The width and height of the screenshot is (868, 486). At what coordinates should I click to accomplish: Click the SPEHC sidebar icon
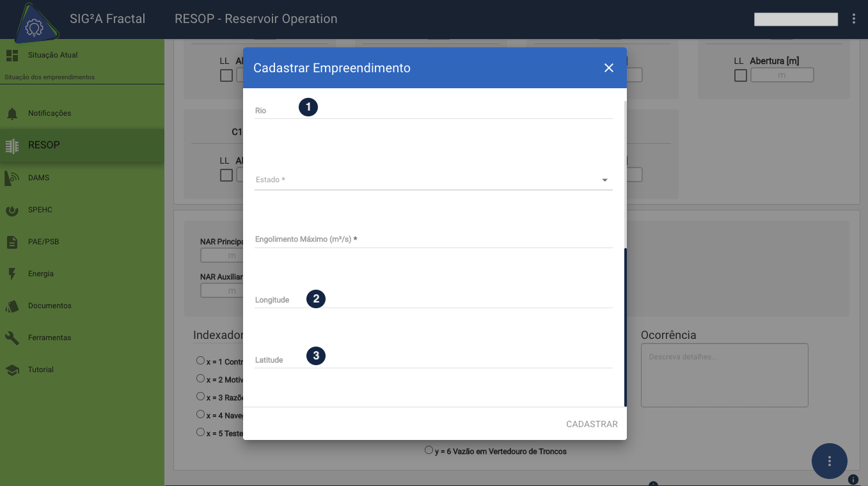(x=12, y=210)
